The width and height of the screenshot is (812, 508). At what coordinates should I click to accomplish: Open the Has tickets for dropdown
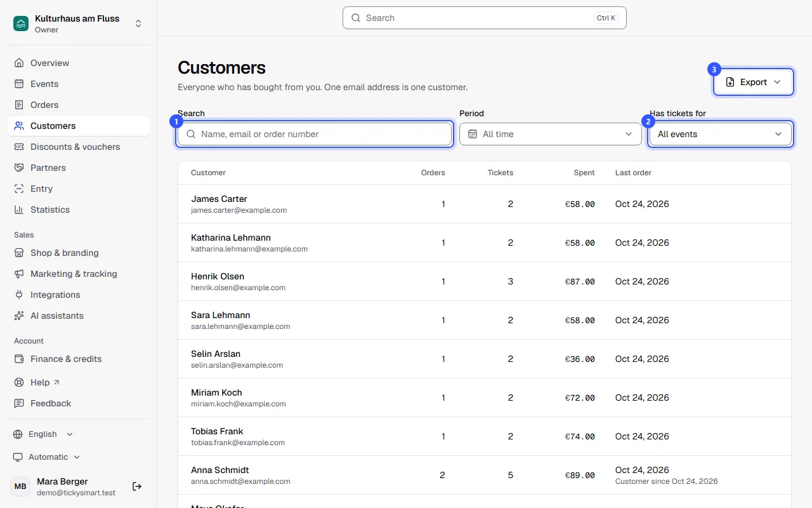click(721, 134)
